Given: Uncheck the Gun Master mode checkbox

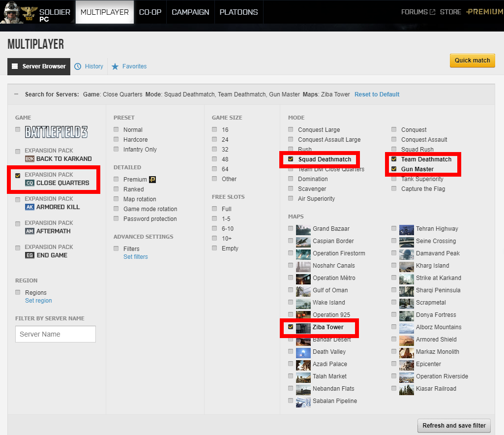Looking at the screenshot, I should coord(394,169).
